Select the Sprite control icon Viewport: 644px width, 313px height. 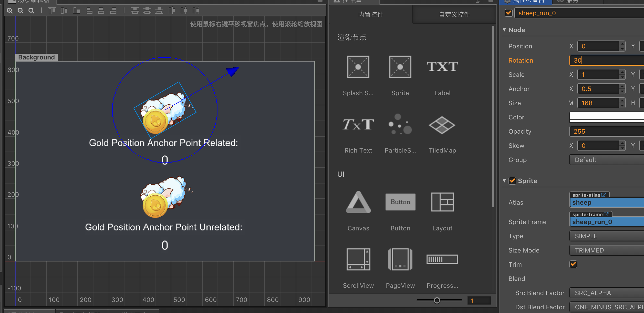(x=400, y=67)
